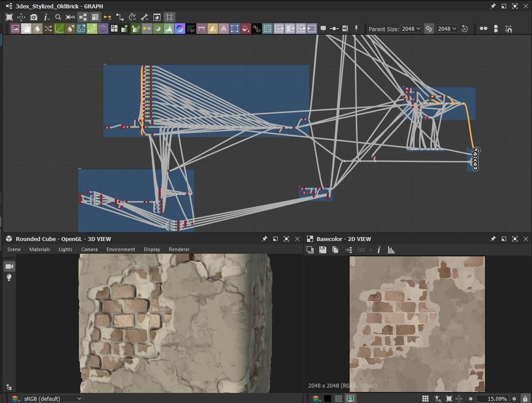Open the Lights menu
The image size is (532, 403).
coord(65,249)
